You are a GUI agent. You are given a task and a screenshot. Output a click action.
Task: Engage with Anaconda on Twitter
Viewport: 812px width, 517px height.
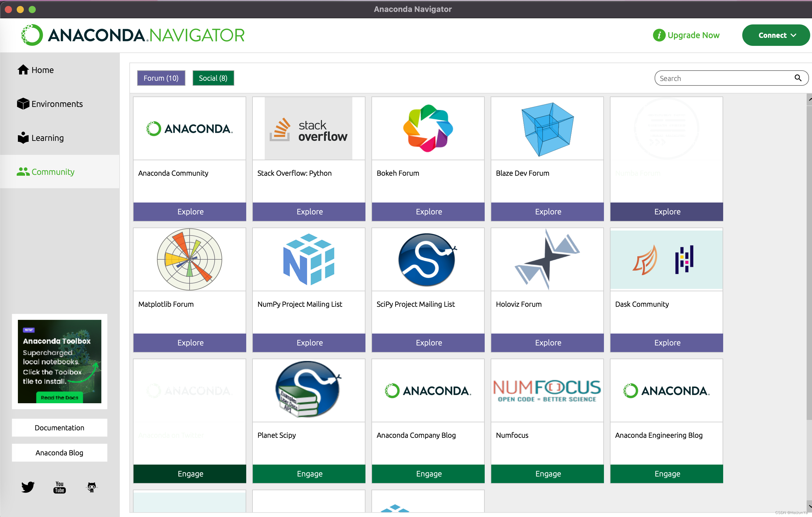tap(190, 474)
